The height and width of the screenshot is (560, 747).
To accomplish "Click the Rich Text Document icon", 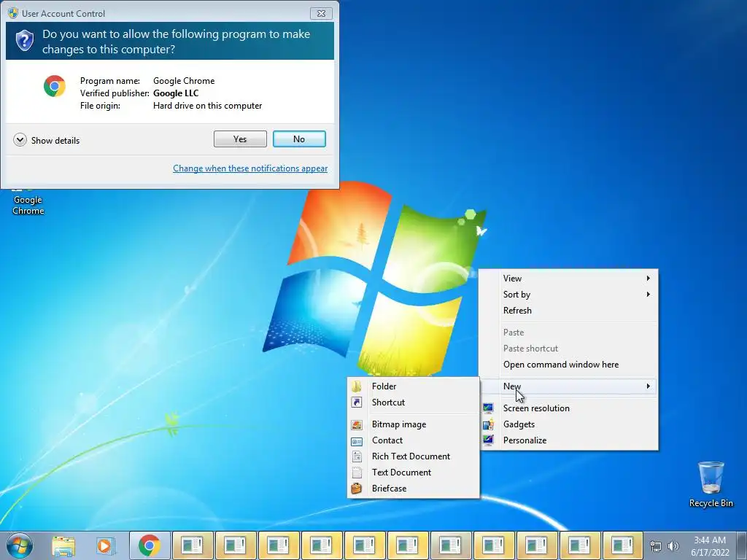I will pos(357,456).
